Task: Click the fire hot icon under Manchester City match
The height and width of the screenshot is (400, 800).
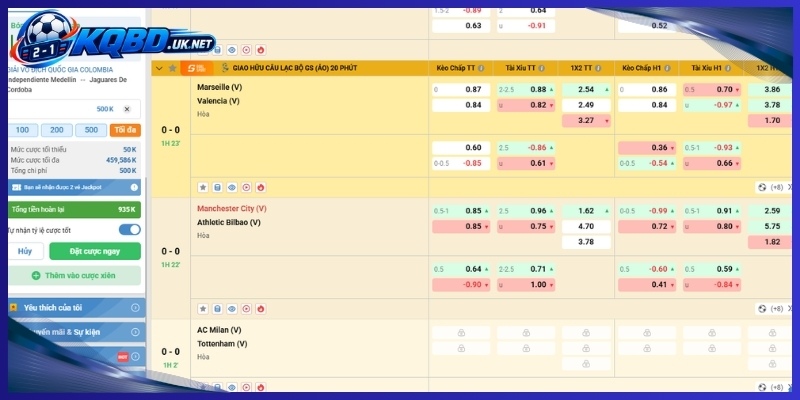Action: coord(261,309)
